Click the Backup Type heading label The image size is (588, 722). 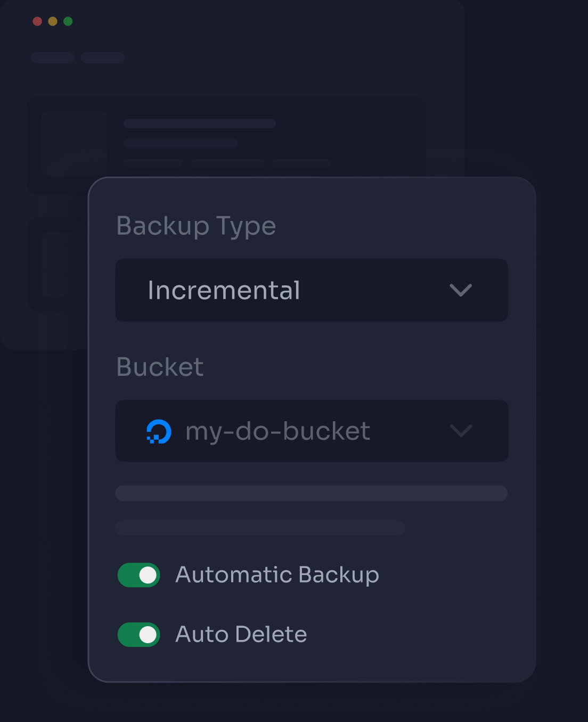coord(196,226)
